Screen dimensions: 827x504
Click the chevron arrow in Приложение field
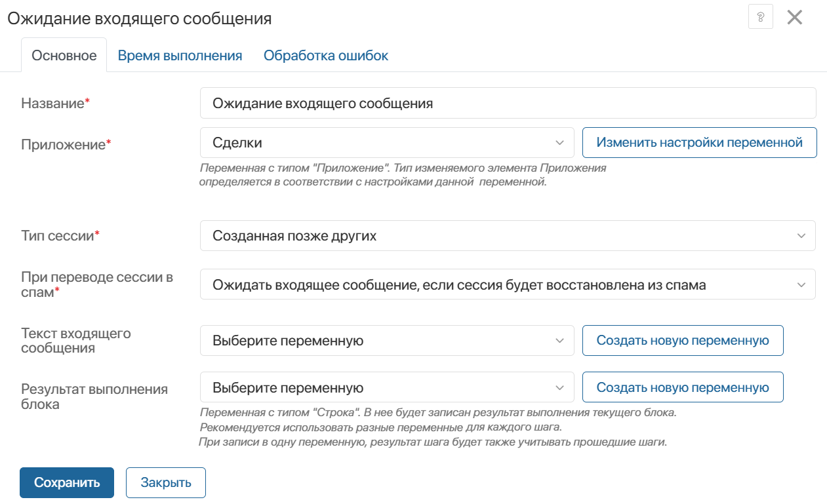[x=559, y=143]
